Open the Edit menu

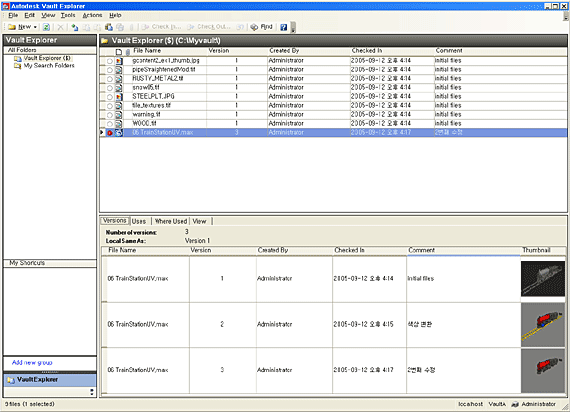29,15
